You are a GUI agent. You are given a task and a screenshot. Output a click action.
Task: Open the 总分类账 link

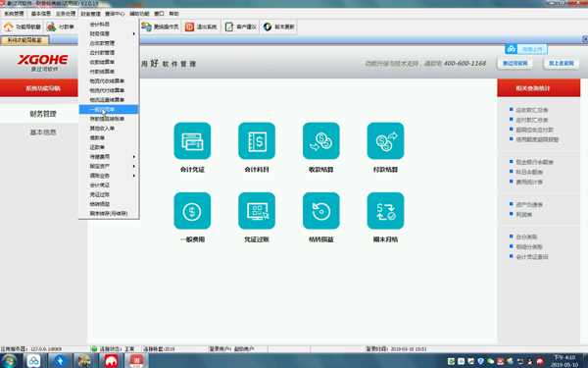[x=526, y=237]
